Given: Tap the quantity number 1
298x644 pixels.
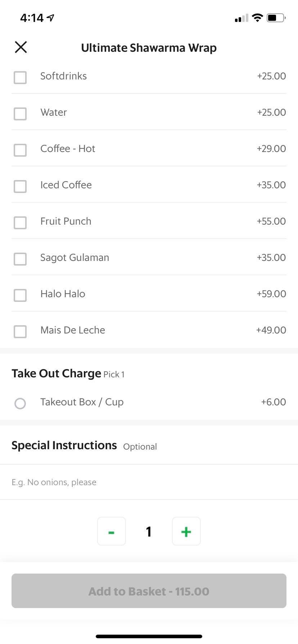Looking at the screenshot, I should pyautogui.click(x=149, y=532).
